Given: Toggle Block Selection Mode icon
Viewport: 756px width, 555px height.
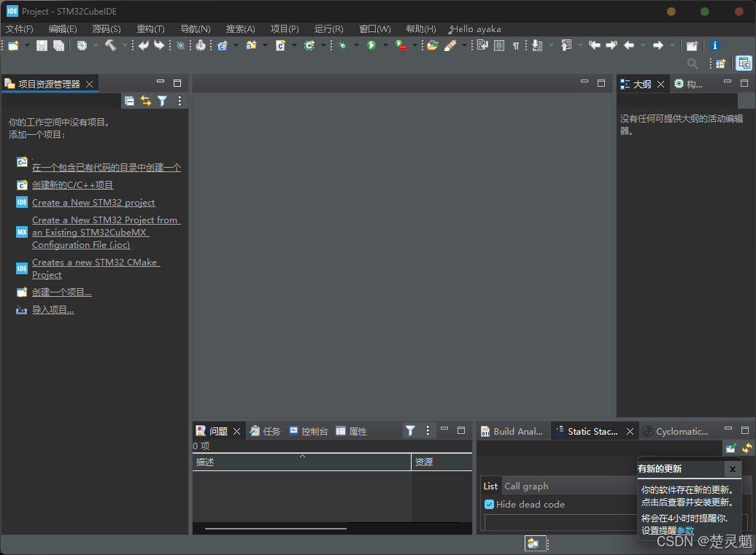Looking at the screenshot, I should pos(499,46).
